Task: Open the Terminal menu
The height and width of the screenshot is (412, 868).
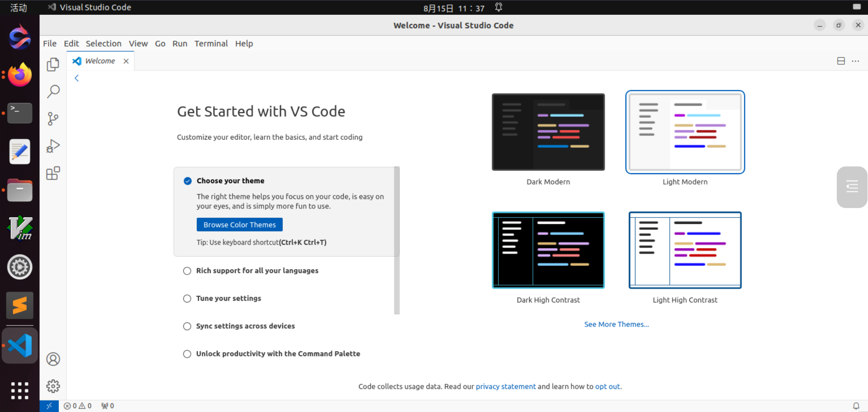Action: [x=211, y=43]
